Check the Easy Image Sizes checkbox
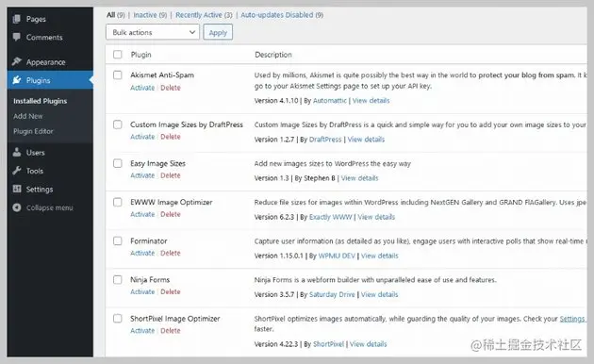 (x=118, y=163)
